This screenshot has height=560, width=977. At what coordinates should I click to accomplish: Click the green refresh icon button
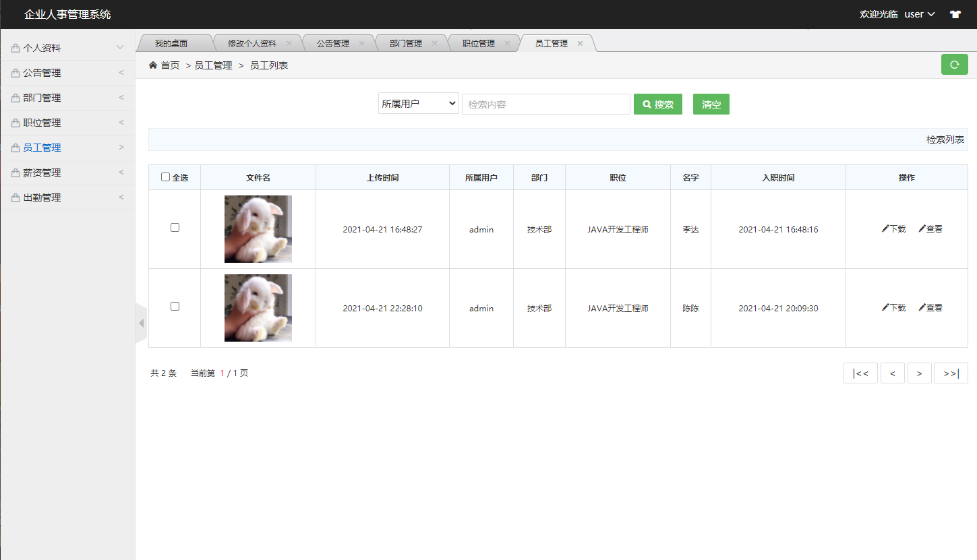tap(954, 65)
